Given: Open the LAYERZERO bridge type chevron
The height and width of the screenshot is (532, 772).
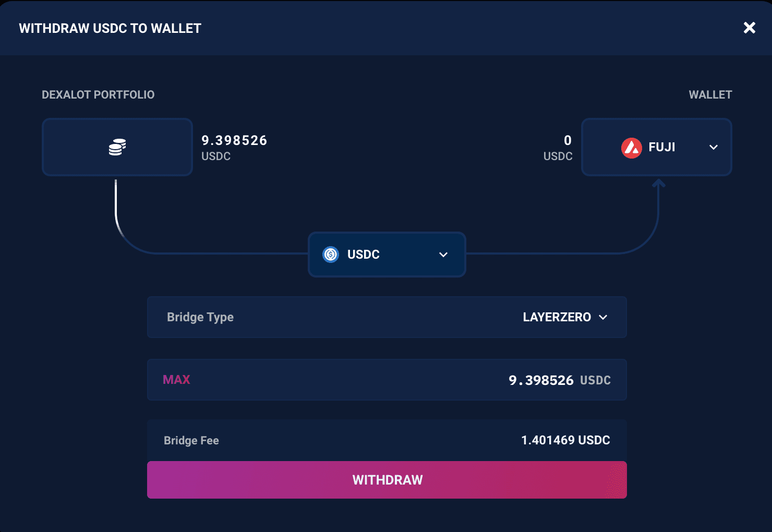Looking at the screenshot, I should click(x=603, y=317).
